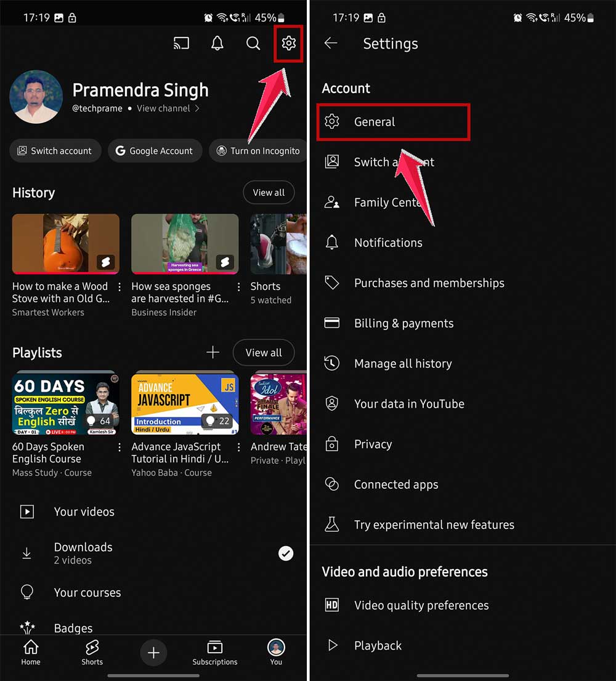Switch to the Shorts tab
This screenshot has height=681, width=616.
[x=92, y=653]
